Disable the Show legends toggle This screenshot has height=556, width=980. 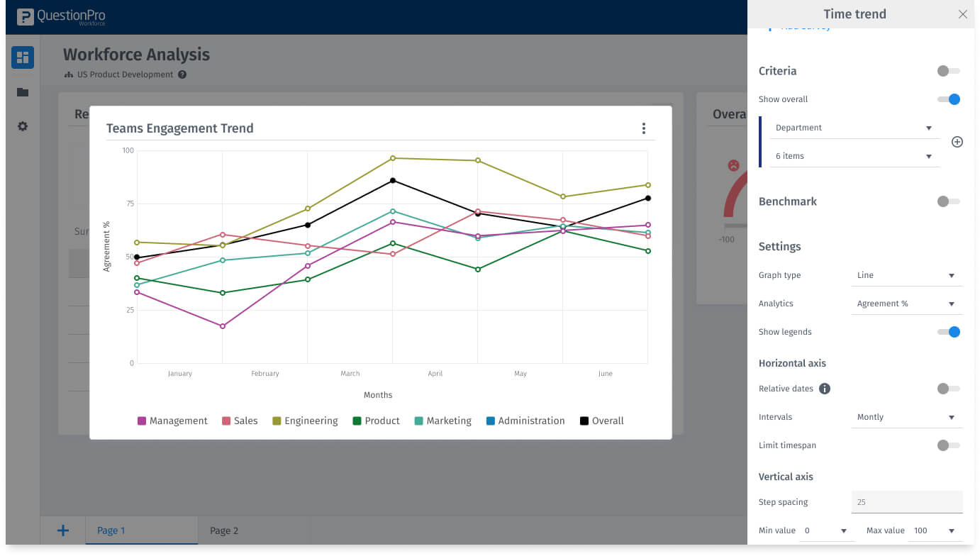948,332
